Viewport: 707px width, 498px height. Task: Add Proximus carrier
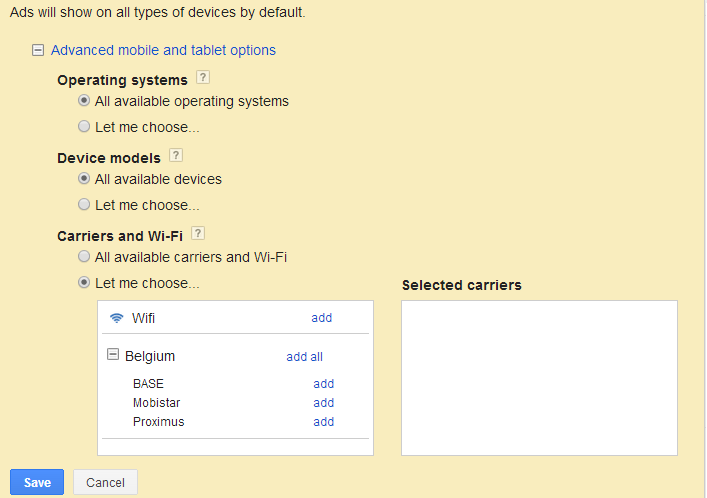tap(323, 422)
